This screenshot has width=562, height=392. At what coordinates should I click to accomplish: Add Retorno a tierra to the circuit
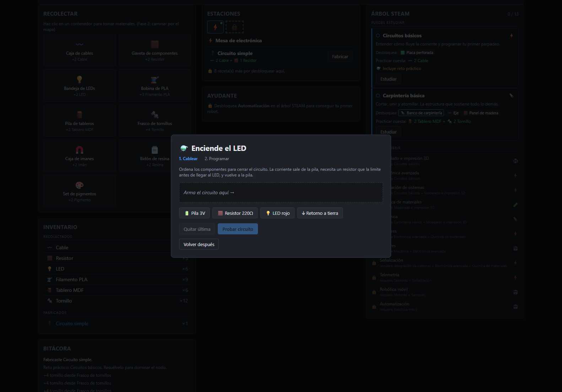320,213
